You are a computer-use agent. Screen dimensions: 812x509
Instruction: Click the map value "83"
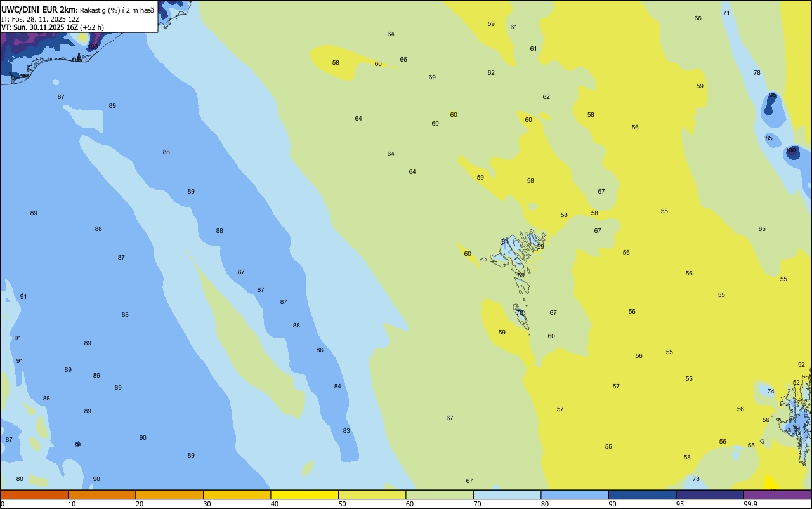coord(346,430)
